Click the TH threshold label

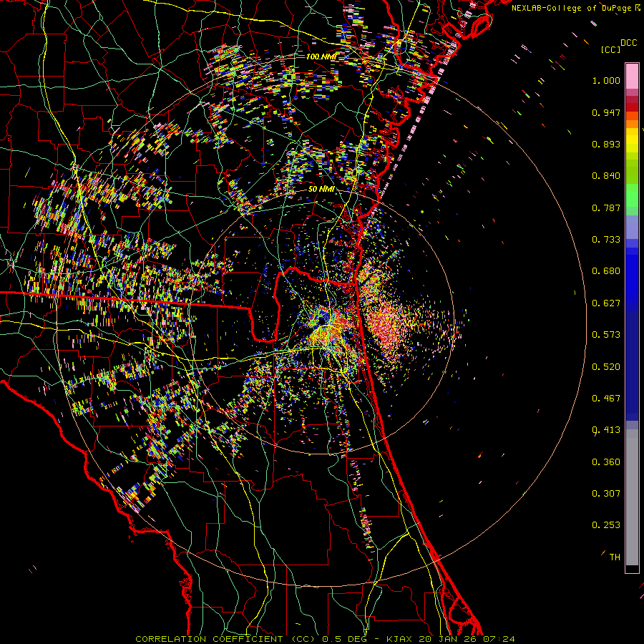[615, 557]
